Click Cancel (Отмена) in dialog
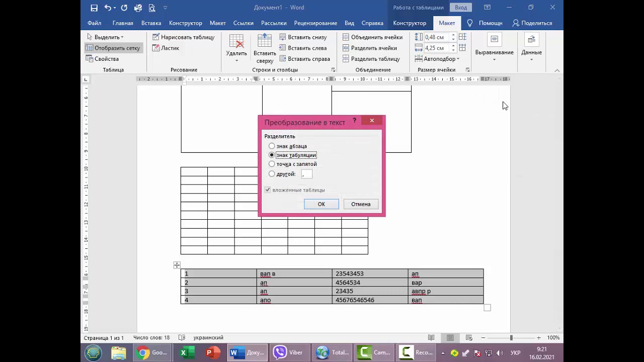644x362 pixels. (x=361, y=204)
